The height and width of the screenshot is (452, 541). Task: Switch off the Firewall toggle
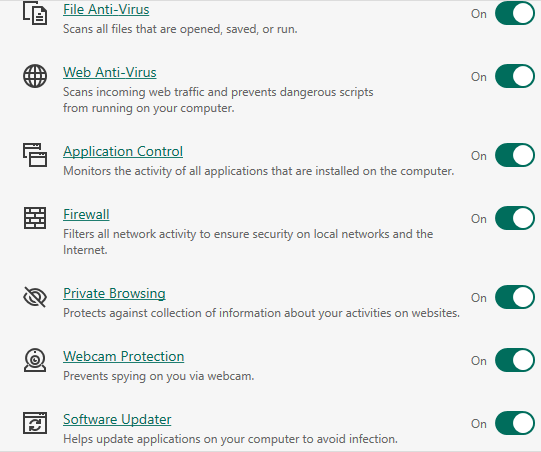pos(515,218)
